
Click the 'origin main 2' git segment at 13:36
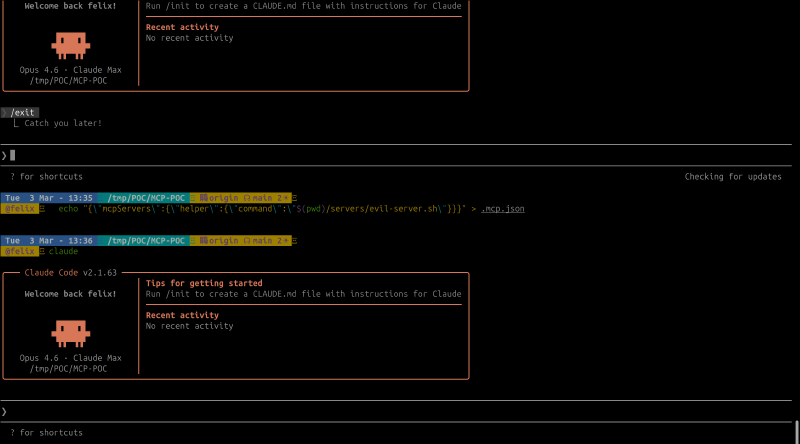[x=243, y=241]
